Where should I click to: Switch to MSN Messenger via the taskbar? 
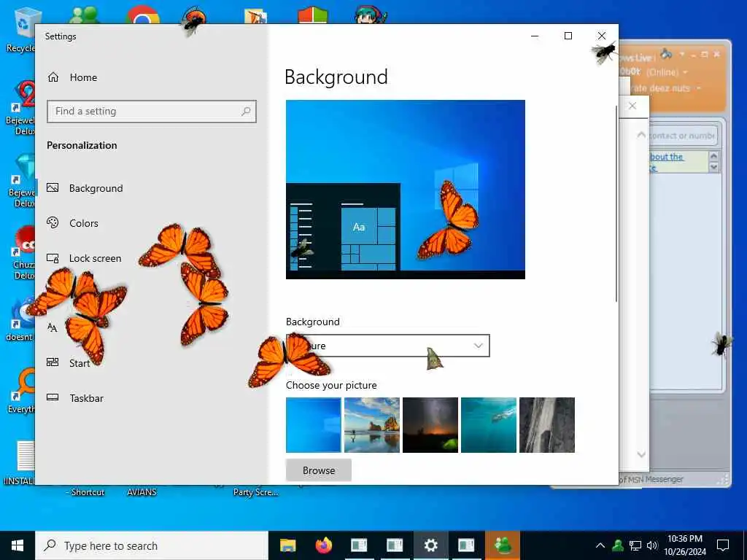point(502,545)
